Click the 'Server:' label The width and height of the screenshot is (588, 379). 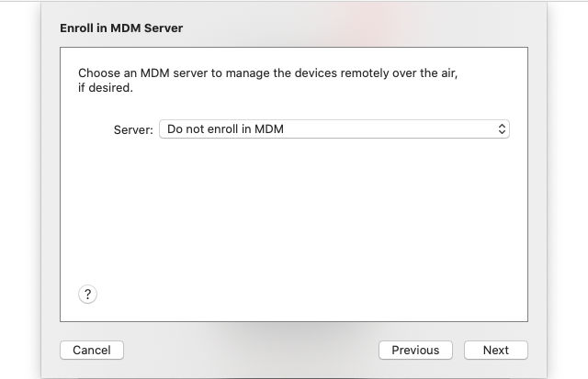pos(133,130)
